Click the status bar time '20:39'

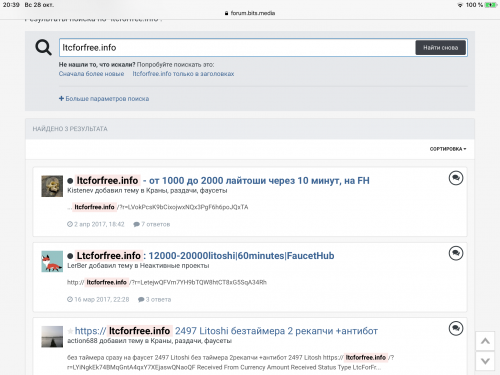(11, 5)
